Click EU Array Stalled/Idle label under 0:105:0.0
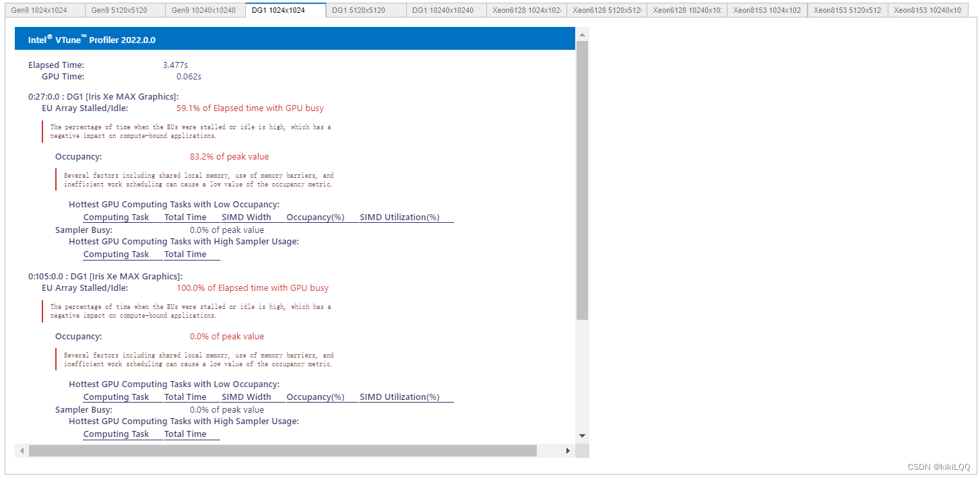Screen dimensions: 980x478 pos(85,287)
